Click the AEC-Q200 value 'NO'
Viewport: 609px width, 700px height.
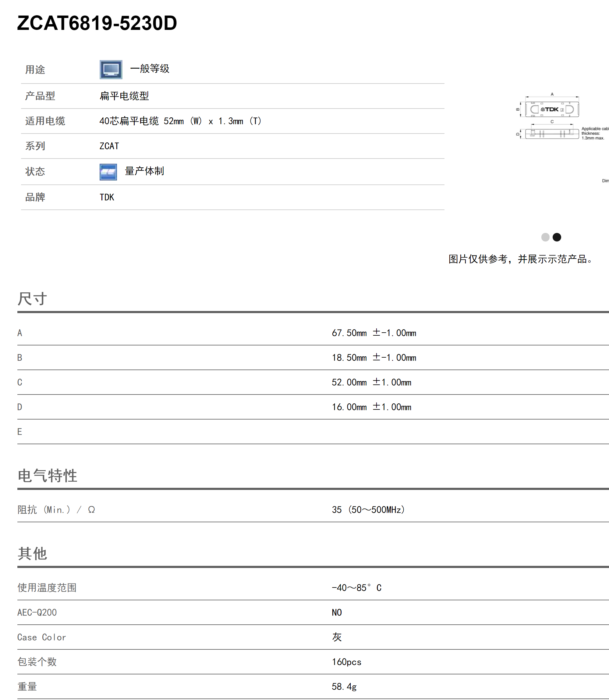(x=337, y=612)
